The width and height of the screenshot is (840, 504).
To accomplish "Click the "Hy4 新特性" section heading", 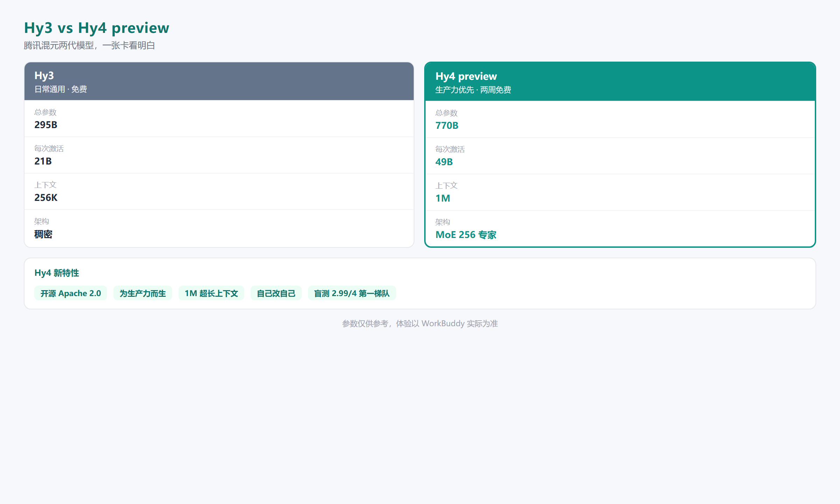I will click(57, 273).
